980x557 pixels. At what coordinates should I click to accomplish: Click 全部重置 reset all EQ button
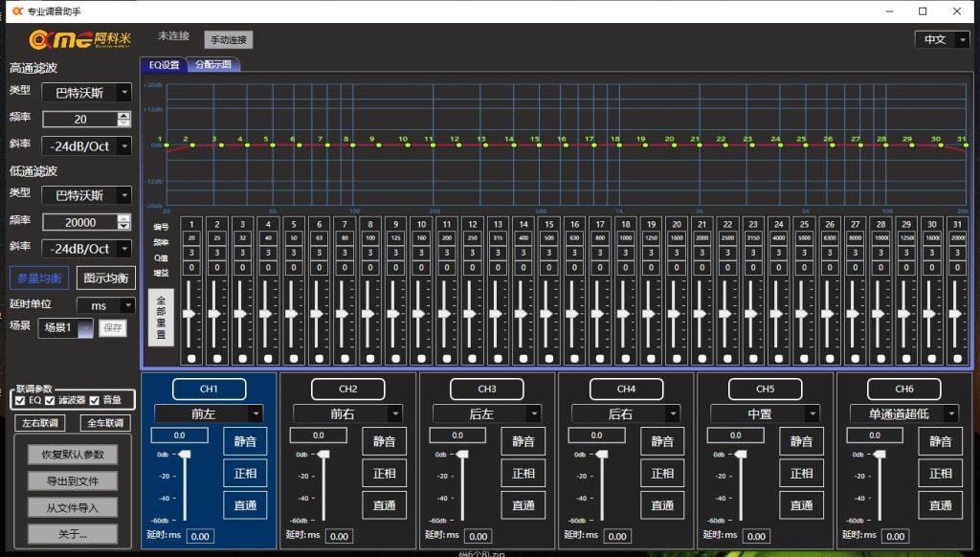tap(161, 317)
